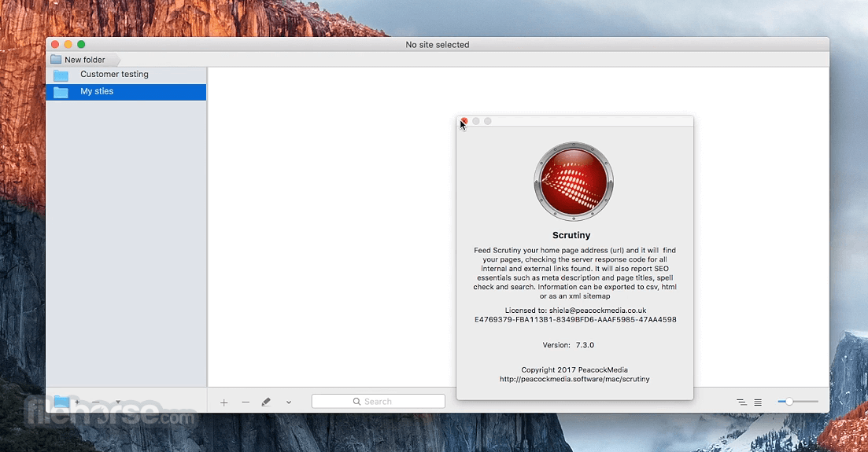The width and height of the screenshot is (868, 452).
Task: Close the Scrutiny about window
Action: [464, 121]
